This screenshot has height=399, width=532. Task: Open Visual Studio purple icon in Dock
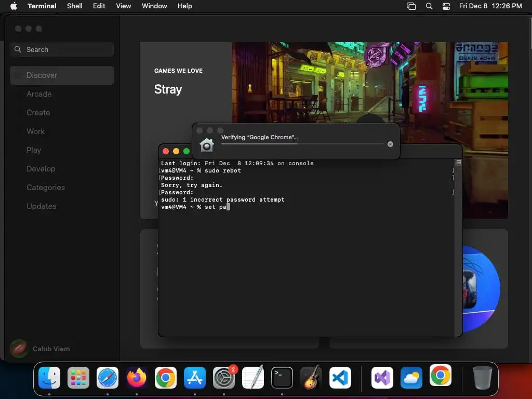(382, 378)
